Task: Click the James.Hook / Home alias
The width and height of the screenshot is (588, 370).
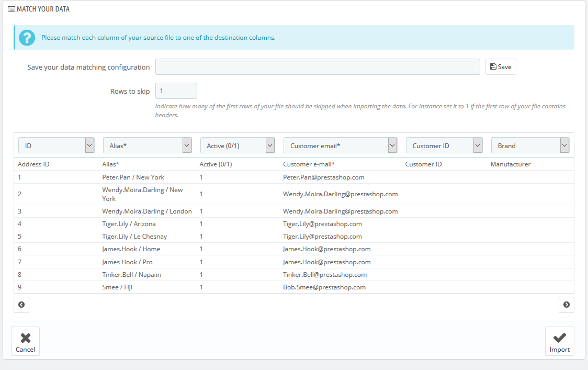Action: click(131, 249)
